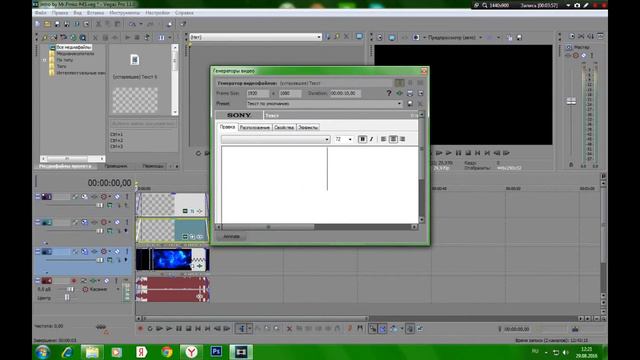The width and height of the screenshot is (640, 360).
Task: Save the preset in the generator dialog
Action: coord(410,104)
